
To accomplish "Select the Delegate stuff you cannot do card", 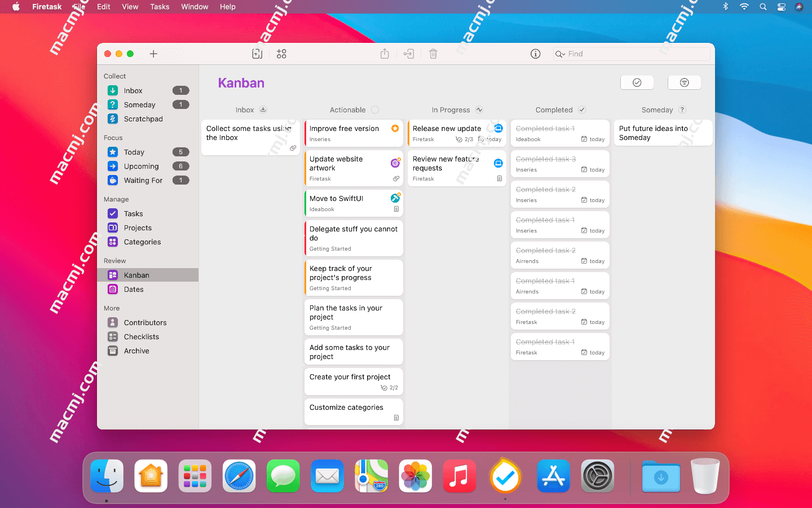I will click(x=354, y=238).
